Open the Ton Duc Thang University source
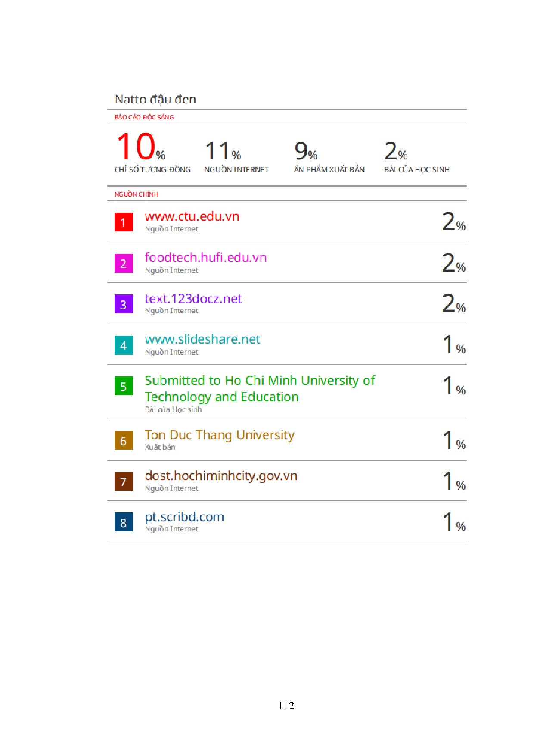 tap(220, 435)
